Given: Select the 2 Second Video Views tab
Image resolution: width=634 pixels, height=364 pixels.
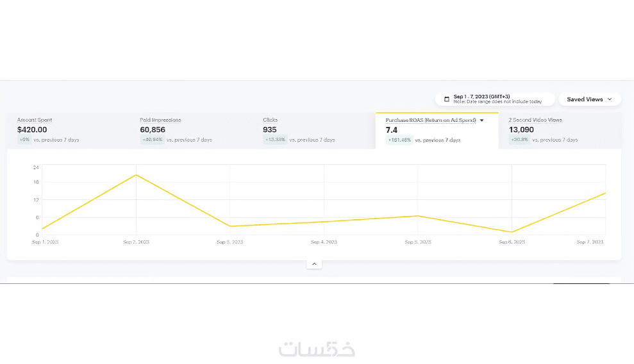Looking at the screenshot, I should coord(559,130).
